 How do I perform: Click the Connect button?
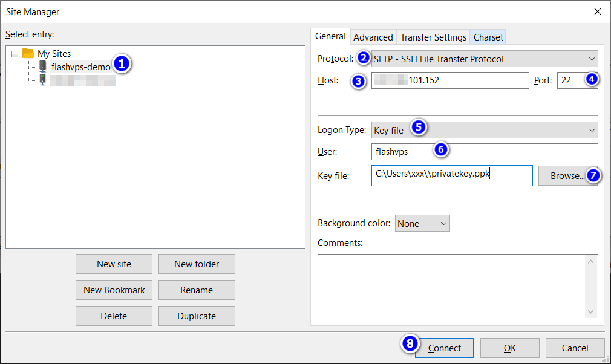(445, 348)
